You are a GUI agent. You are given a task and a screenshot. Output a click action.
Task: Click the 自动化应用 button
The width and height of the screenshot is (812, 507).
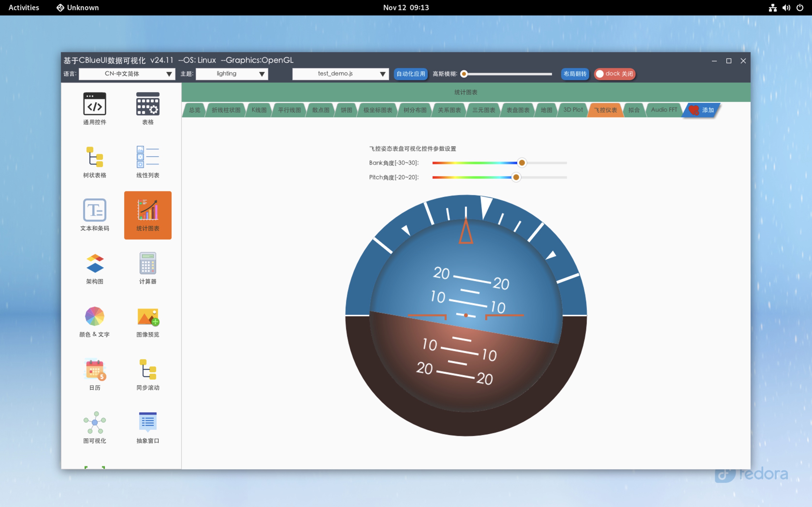pos(410,74)
